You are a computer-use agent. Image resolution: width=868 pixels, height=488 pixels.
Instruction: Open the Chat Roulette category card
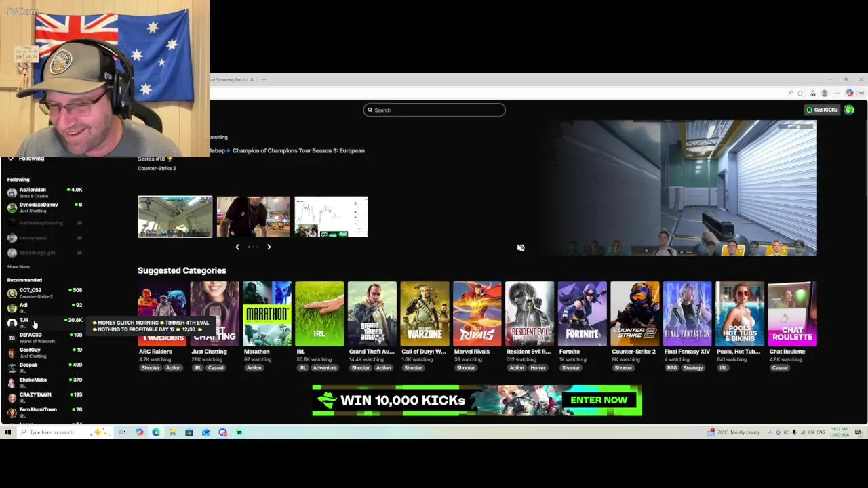(x=793, y=314)
